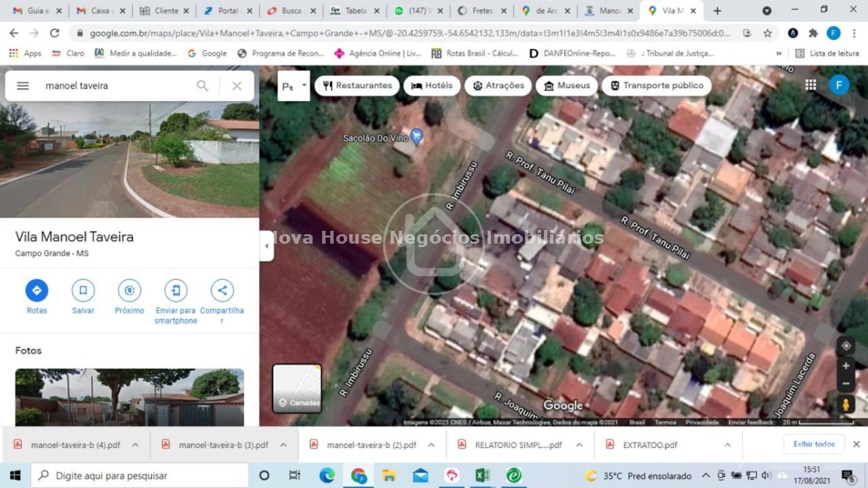Click Enviar feedback link on map
This screenshot has width=868, height=488.
pos(751,422)
